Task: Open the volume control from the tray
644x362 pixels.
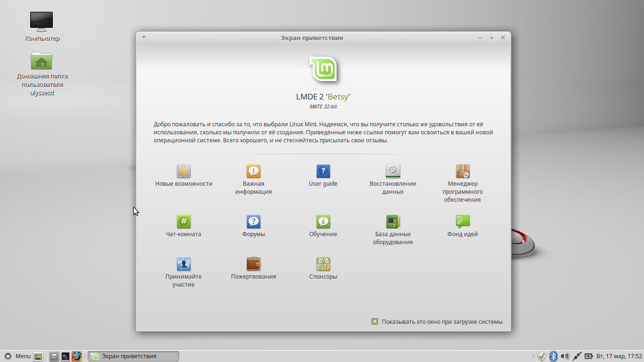Action: [564, 356]
